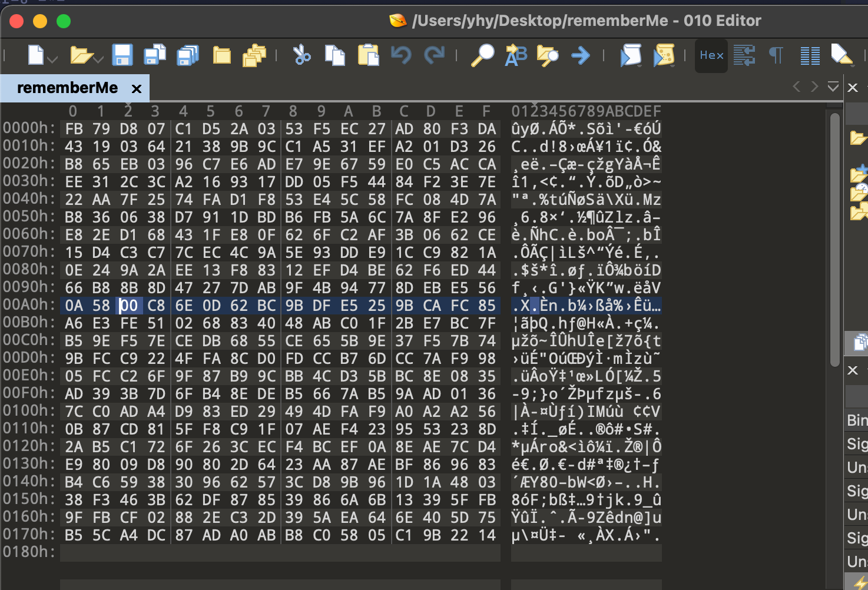Image resolution: width=868 pixels, height=590 pixels.
Task: Run a template with the yellow scroll icon
Action: (x=664, y=55)
